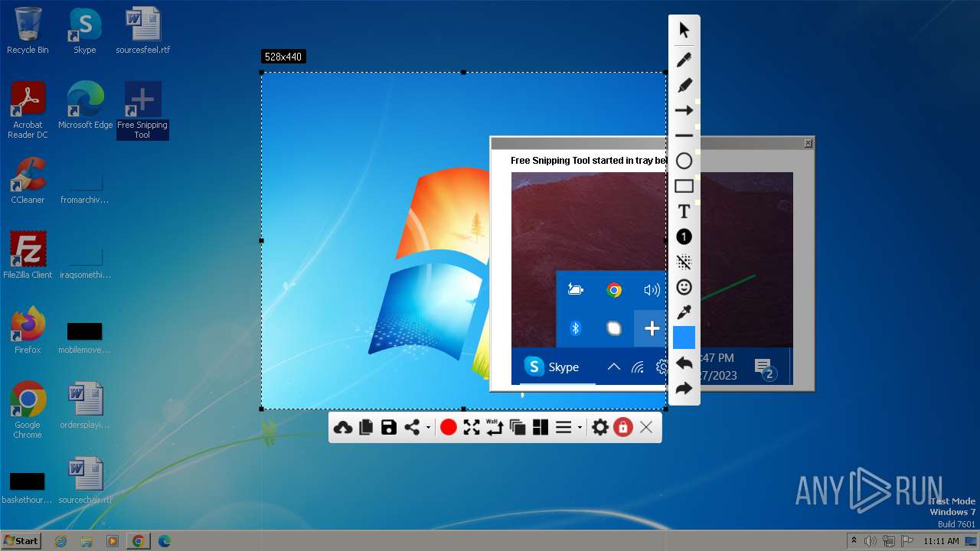Open Microsoft Edge desktop shortcut
The image size is (980, 551).
[85, 106]
